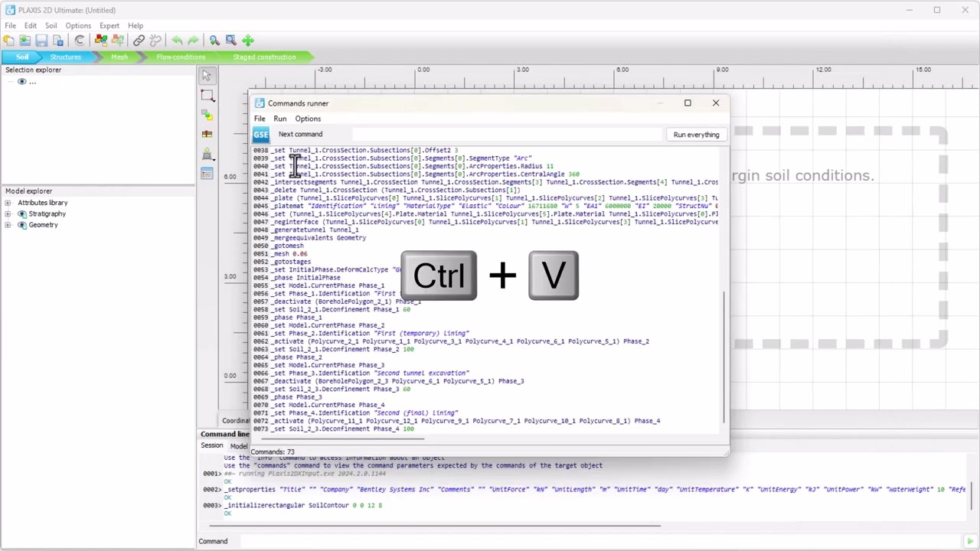
Task: Select Stratigraphy label in Model explorer
Action: (x=47, y=214)
